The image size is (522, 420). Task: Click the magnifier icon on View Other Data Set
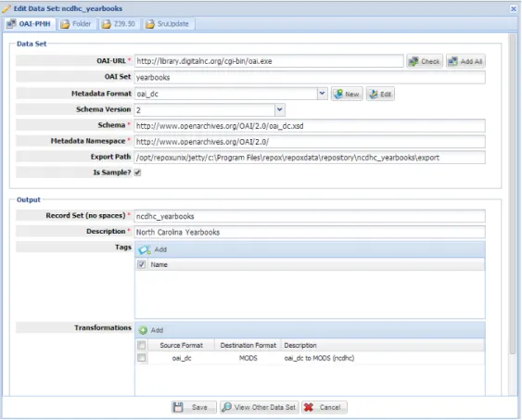(x=227, y=407)
